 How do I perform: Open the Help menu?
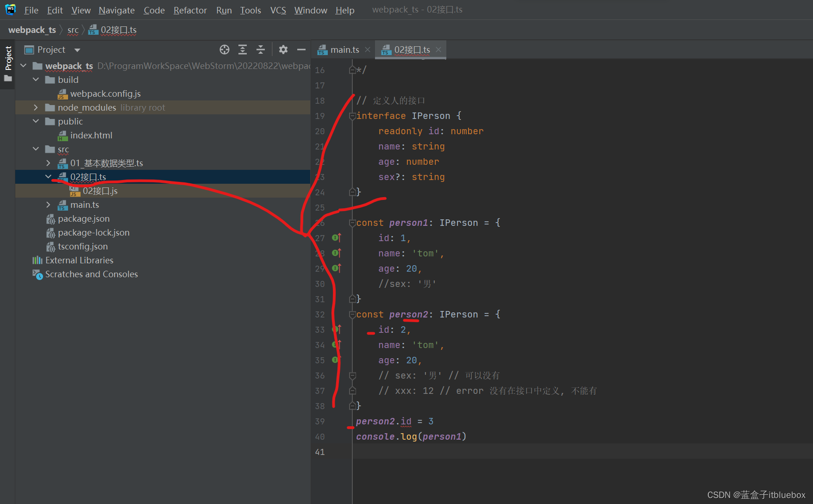click(345, 10)
